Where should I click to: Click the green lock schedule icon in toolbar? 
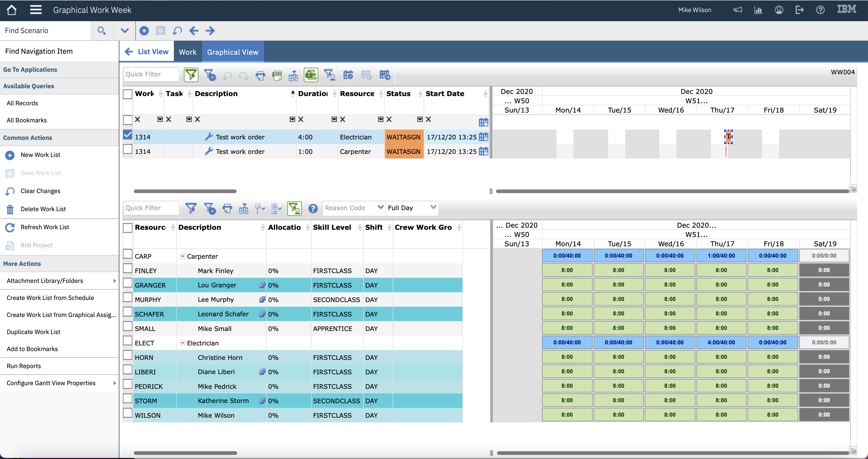pyautogui.click(x=311, y=75)
